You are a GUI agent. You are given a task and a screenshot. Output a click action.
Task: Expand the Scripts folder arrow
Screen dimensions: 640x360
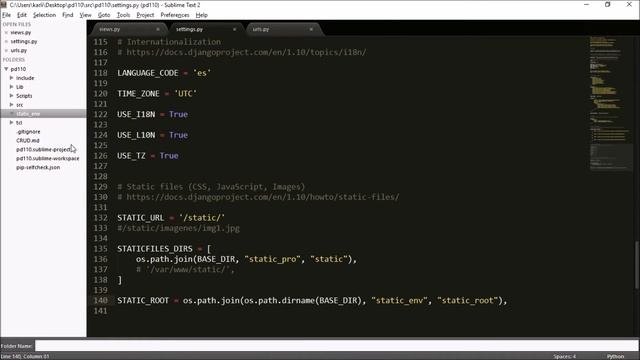point(11,96)
